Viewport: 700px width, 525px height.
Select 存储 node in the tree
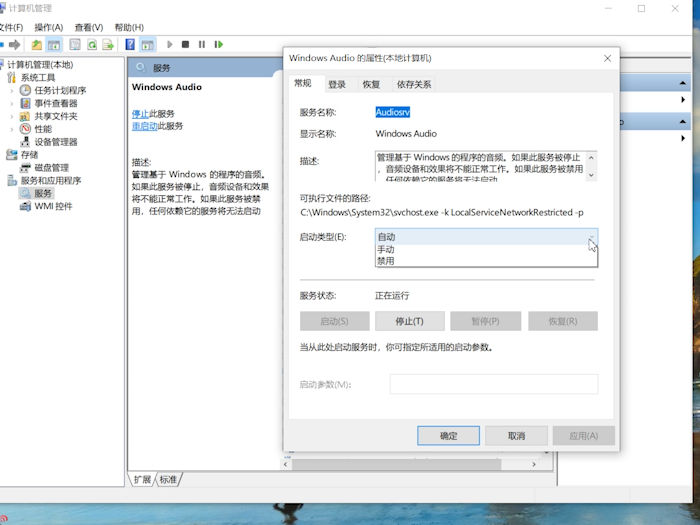29,155
